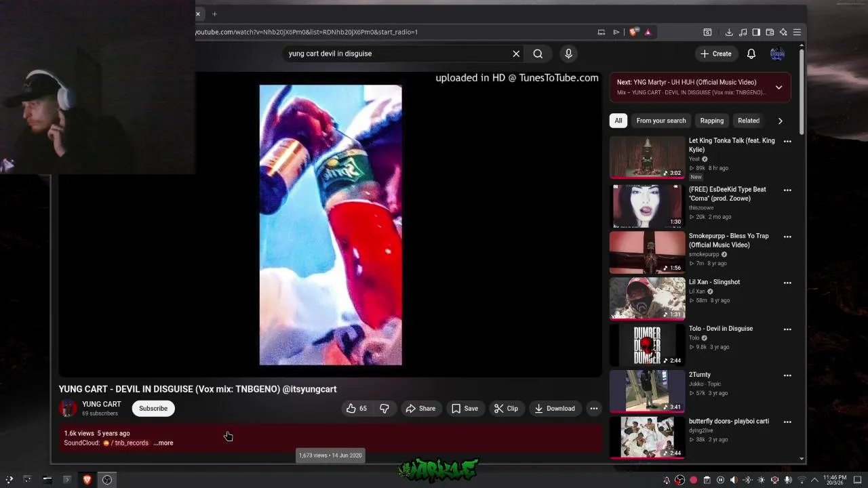Select the Rapping filter chip
Screen dimensions: 868x488
point(711,121)
